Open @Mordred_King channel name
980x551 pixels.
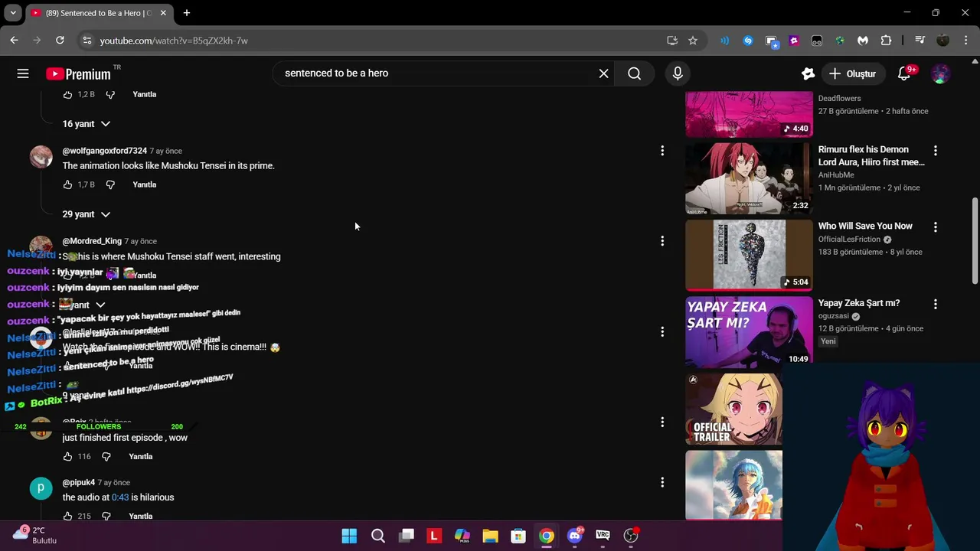coord(92,241)
